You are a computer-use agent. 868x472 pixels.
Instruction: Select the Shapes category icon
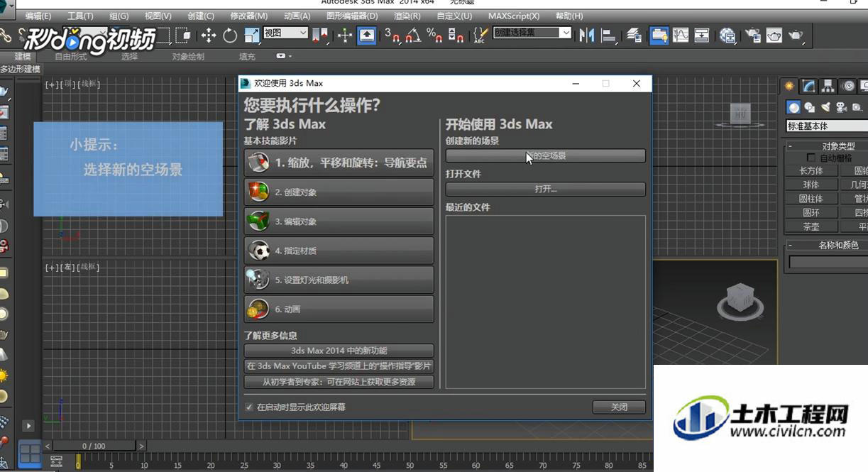[x=810, y=108]
